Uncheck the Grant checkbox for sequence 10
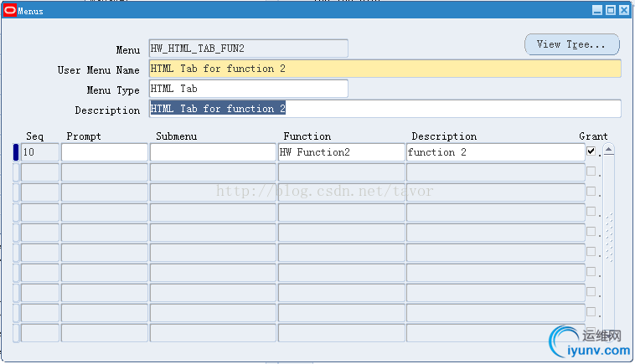Viewport: 635px width, 364px height. pyautogui.click(x=591, y=151)
